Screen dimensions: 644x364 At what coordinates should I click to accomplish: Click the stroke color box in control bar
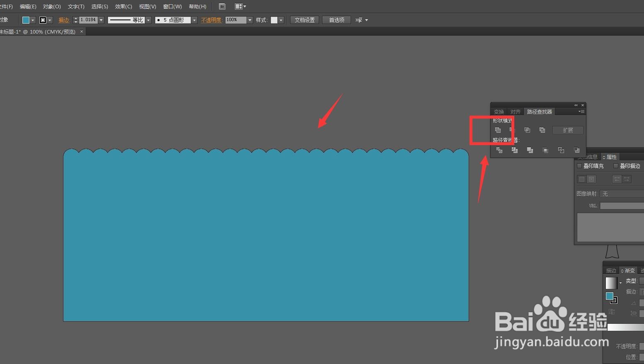point(43,20)
